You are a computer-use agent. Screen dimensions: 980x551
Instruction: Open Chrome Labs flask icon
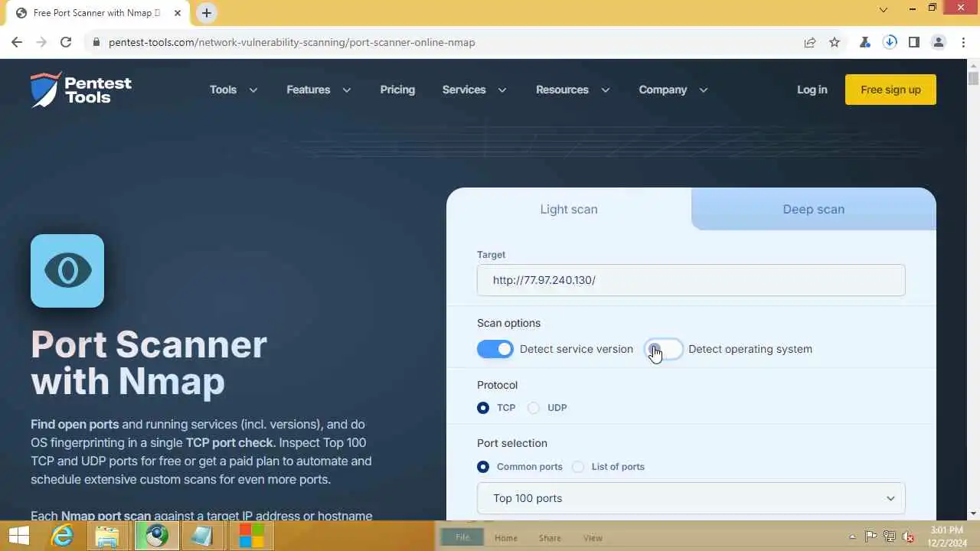point(865,42)
